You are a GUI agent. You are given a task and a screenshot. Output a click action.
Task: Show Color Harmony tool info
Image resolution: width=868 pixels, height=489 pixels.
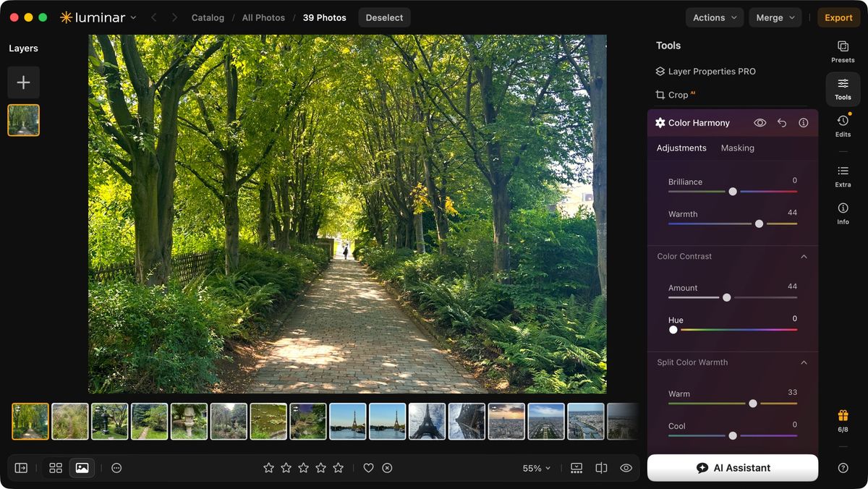click(x=804, y=123)
